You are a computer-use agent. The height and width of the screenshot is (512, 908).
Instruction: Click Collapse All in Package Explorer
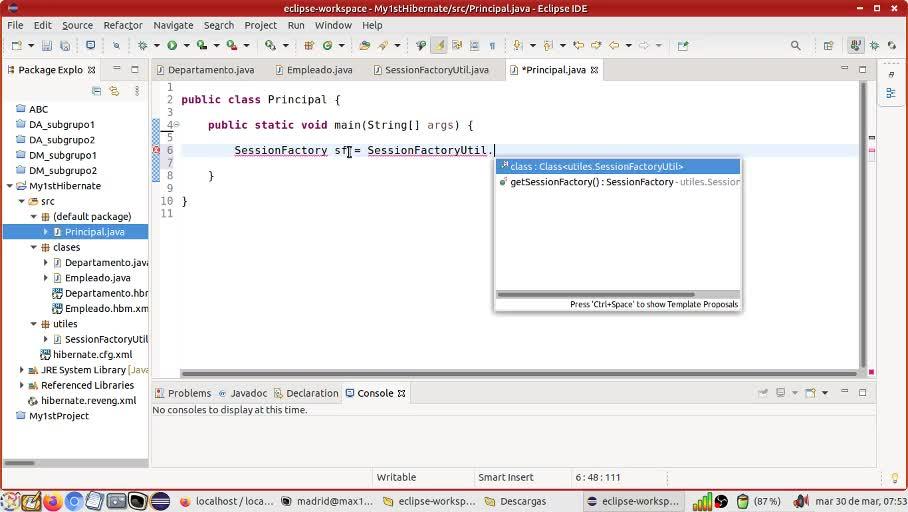click(x=97, y=91)
